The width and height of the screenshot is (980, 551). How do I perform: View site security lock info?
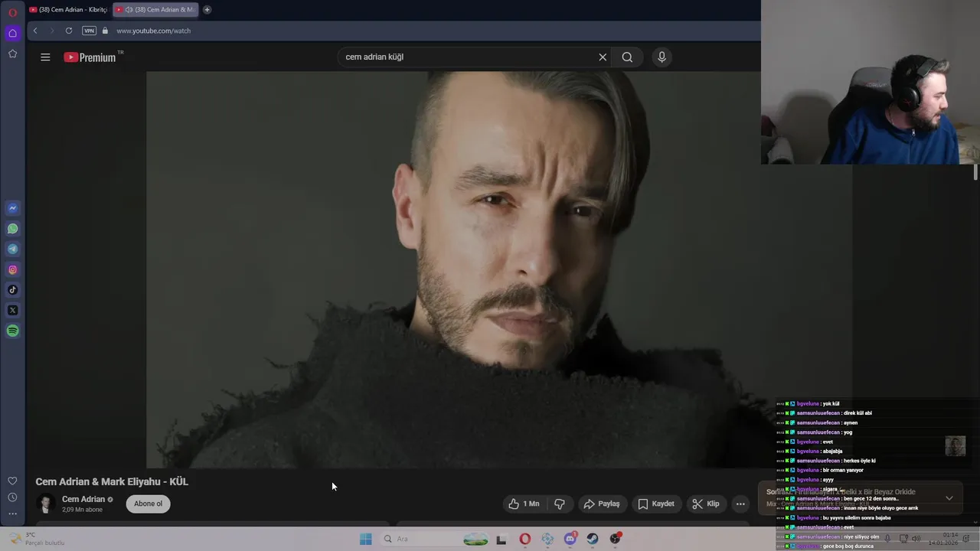pyautogui.click(x=106, y=31)
